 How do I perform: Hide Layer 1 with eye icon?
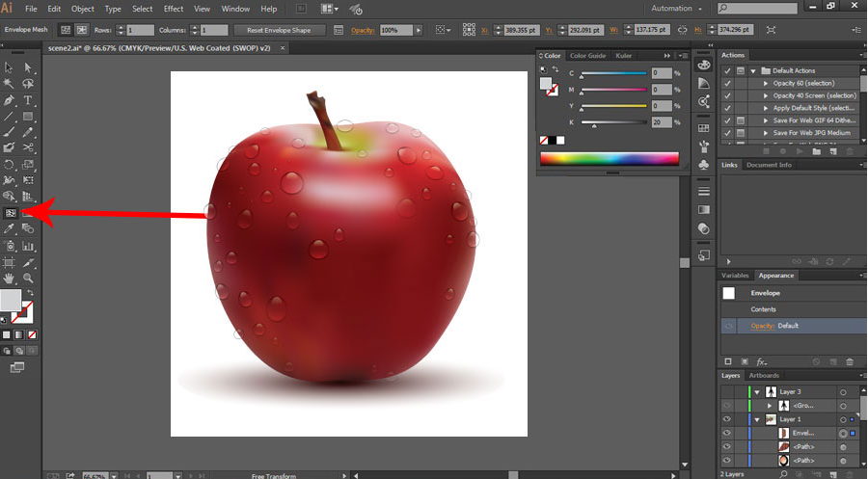click(x=727, y=419)
